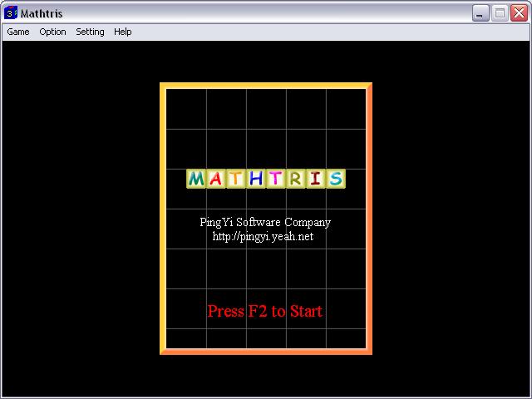
Task: Click the magenta T letter tile
Action: 276,179
